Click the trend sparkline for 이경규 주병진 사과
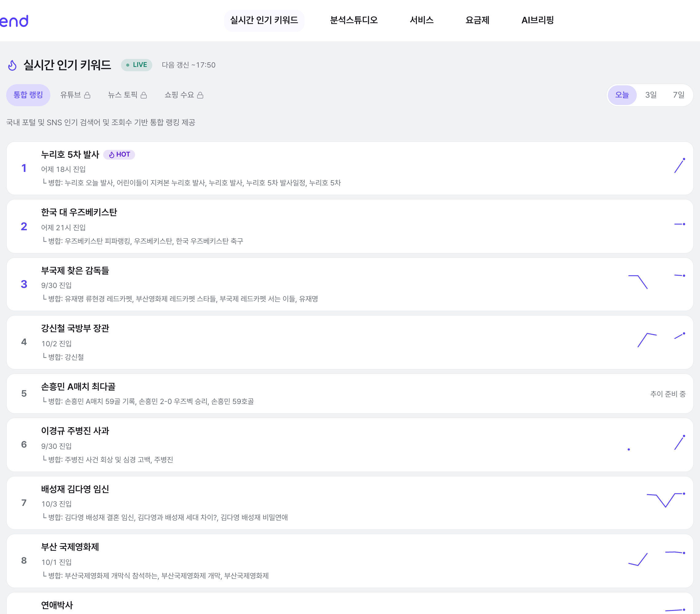700x614 pixels. point(657,443)
